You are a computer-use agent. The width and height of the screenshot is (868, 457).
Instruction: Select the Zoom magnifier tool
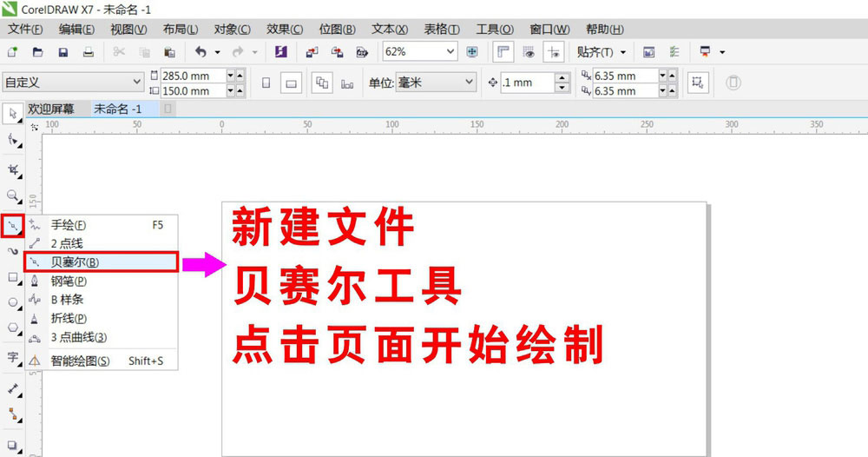tap(13, 195)
